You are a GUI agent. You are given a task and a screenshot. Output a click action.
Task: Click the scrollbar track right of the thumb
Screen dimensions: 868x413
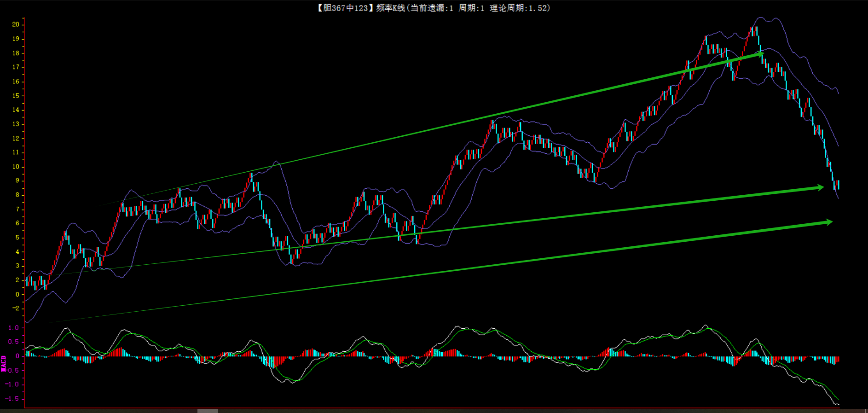coord(506,411)
